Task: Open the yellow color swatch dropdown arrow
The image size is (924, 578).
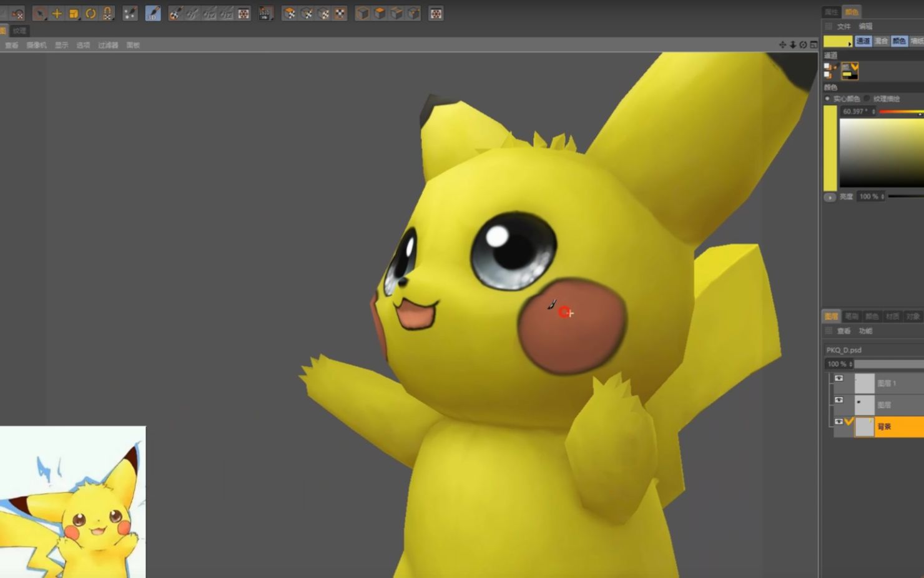Action: pos(850,44)
